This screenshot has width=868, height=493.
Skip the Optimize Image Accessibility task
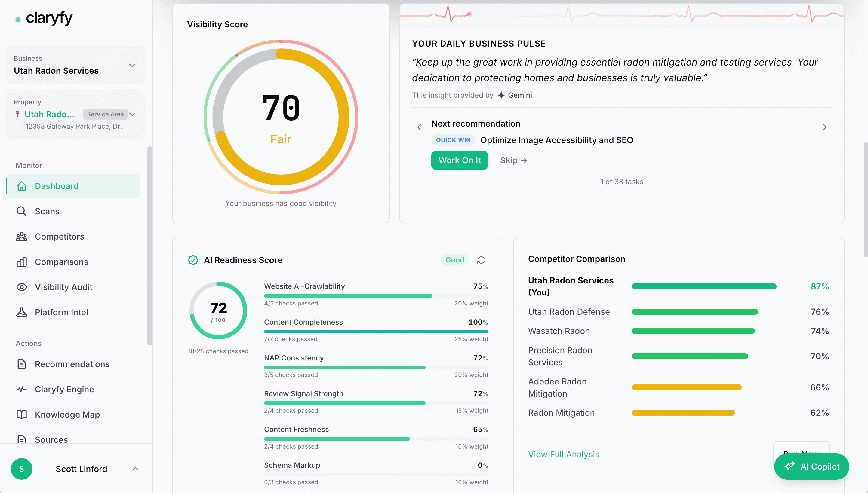pyautogui.click(x=513, y=160)
